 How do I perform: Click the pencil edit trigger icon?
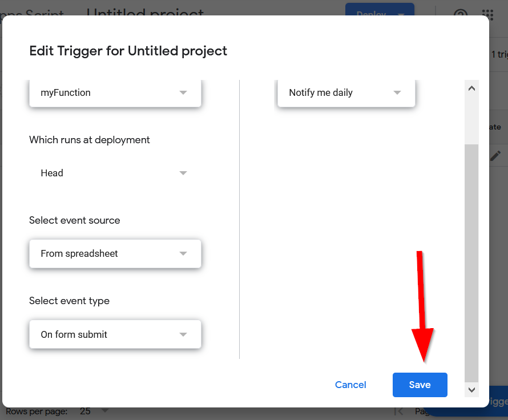[x=495, y=155]
